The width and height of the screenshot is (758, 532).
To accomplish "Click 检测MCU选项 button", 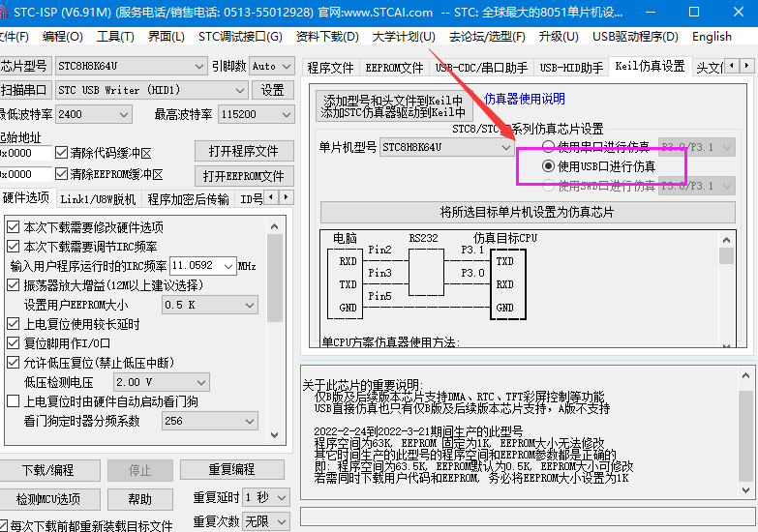I will point(48,499).
